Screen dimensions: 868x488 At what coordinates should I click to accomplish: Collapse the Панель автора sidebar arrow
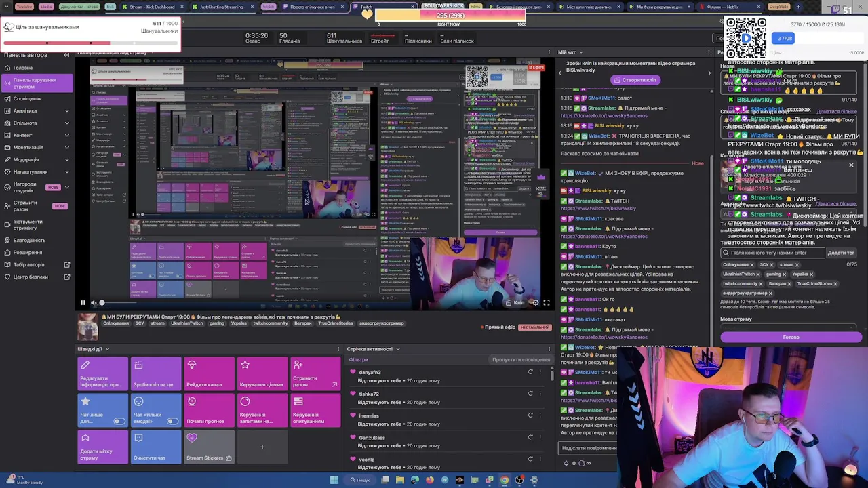click(x=66, y=55)
